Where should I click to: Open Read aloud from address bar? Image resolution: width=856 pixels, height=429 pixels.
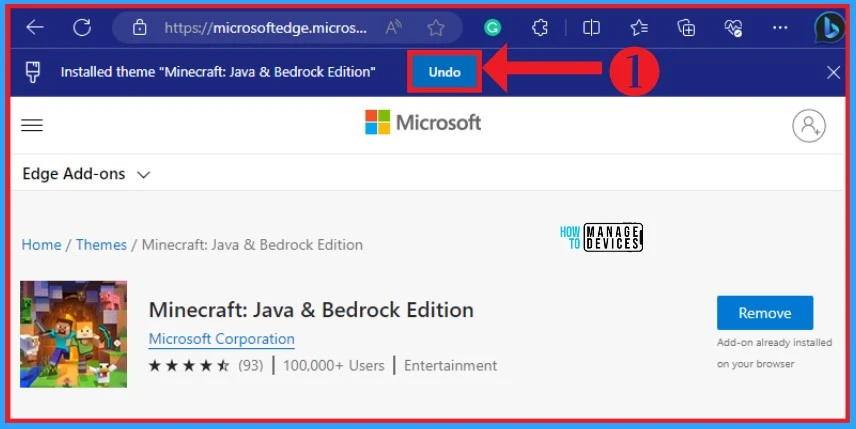[394, 27]
